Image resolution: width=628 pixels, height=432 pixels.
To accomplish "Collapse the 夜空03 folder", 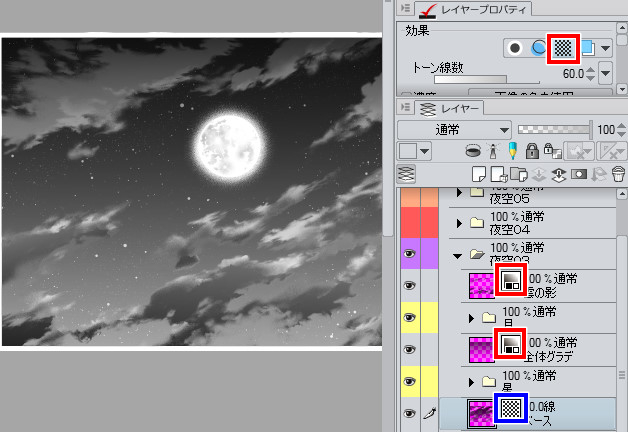I will [457, 255].
